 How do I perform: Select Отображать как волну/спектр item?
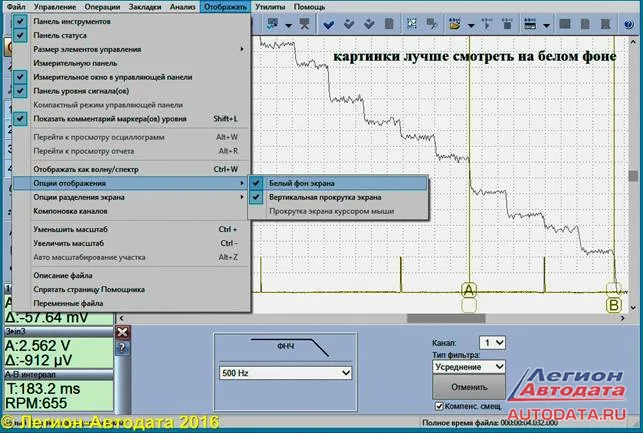point(131,169)
